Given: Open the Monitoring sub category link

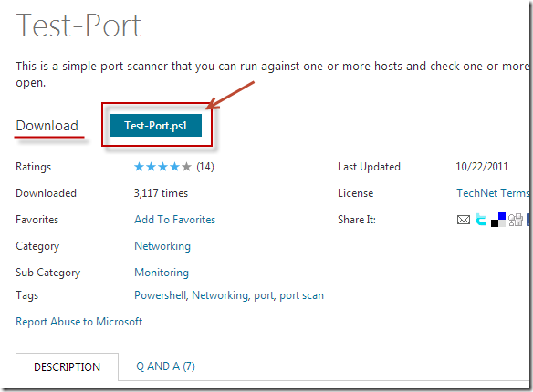Looking at the screenshot, I should 162,273.
